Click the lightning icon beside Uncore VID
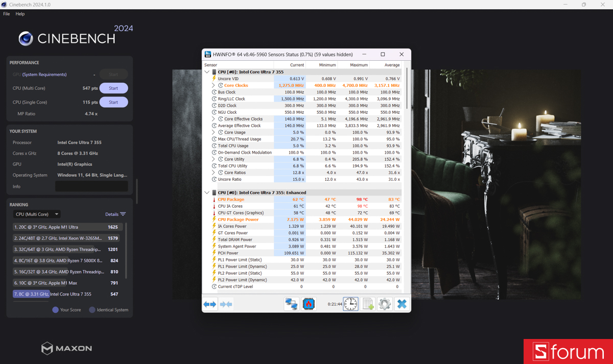The image size is (613, 364). coord(215,79)
